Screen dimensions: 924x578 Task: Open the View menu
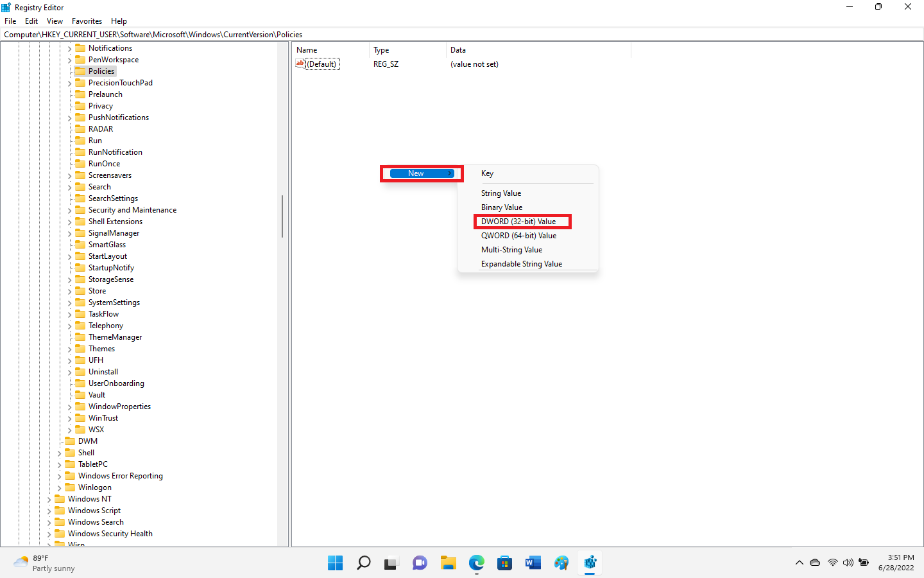coord(55,21)
